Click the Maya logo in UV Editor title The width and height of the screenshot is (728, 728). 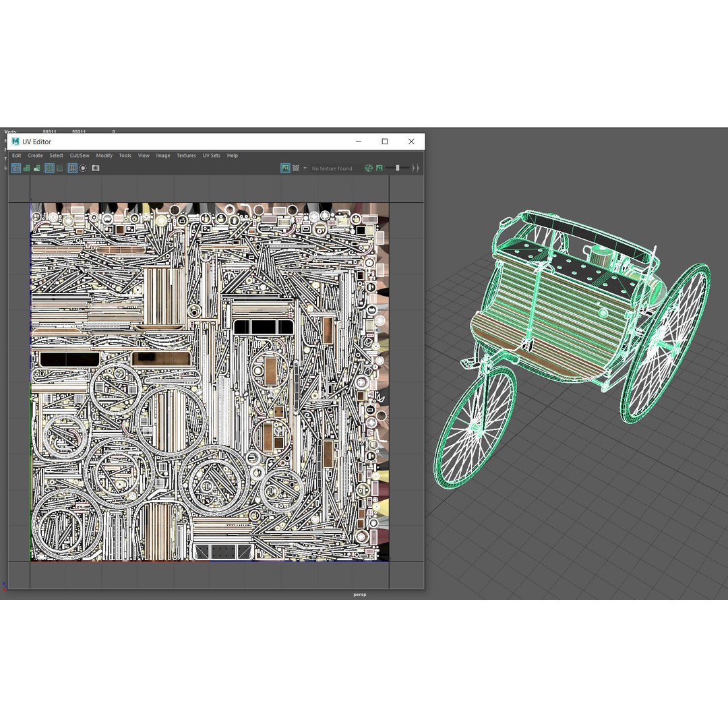[x=16, y=142]
